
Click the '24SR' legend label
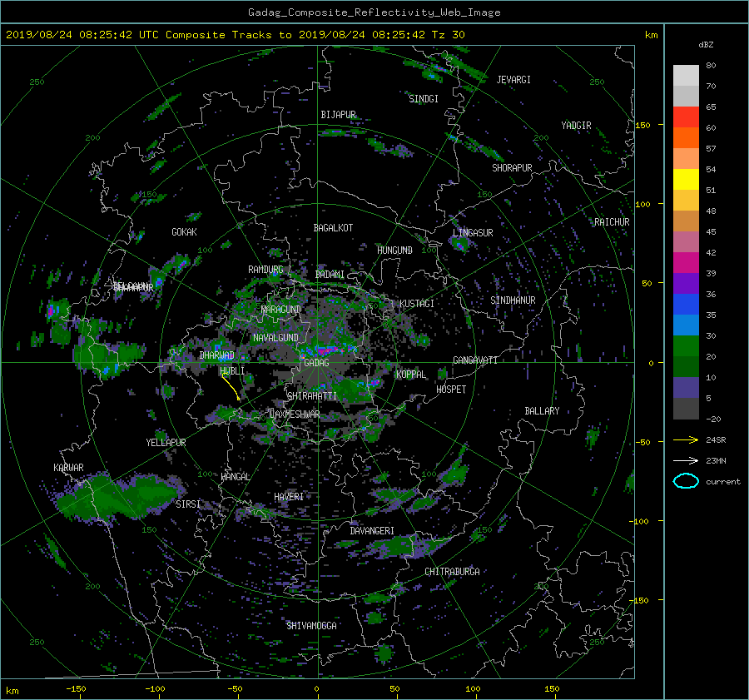(x=716, y=440)
